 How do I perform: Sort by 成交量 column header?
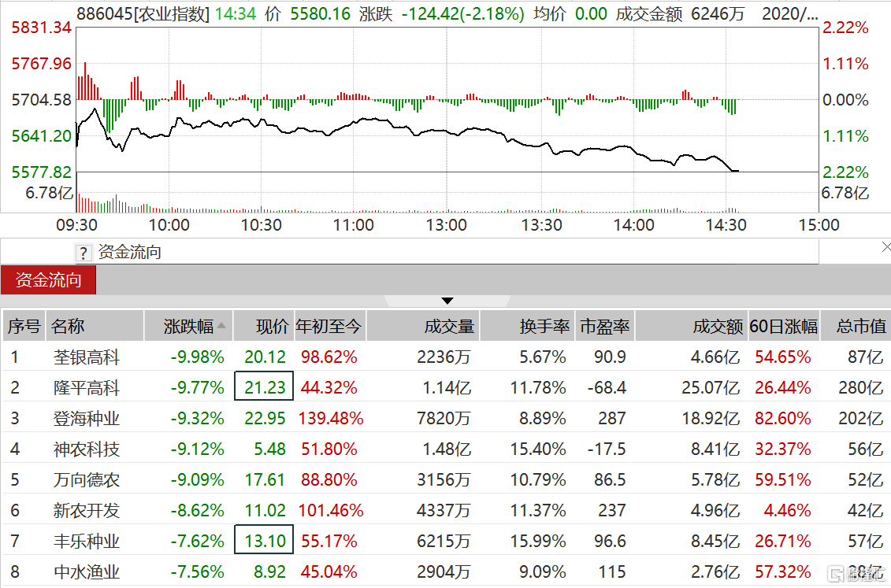(x=423, y=326)
